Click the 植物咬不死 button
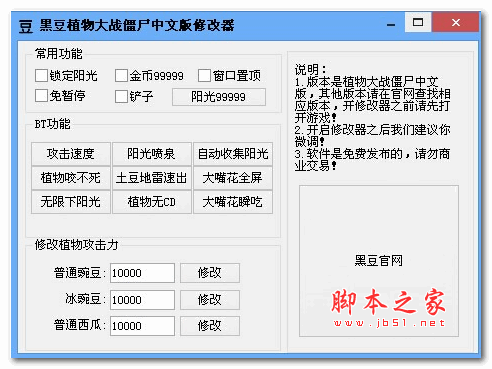The image size is (492, 369). tap(71, 178)
